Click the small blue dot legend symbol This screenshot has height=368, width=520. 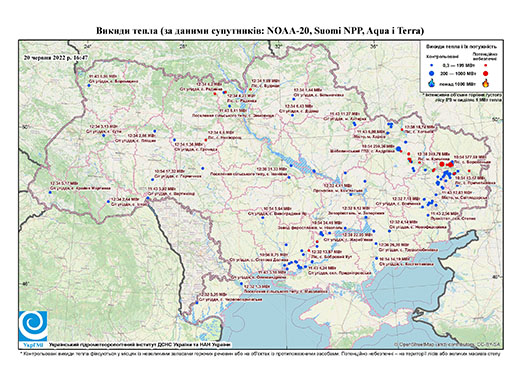coord(432,65)
